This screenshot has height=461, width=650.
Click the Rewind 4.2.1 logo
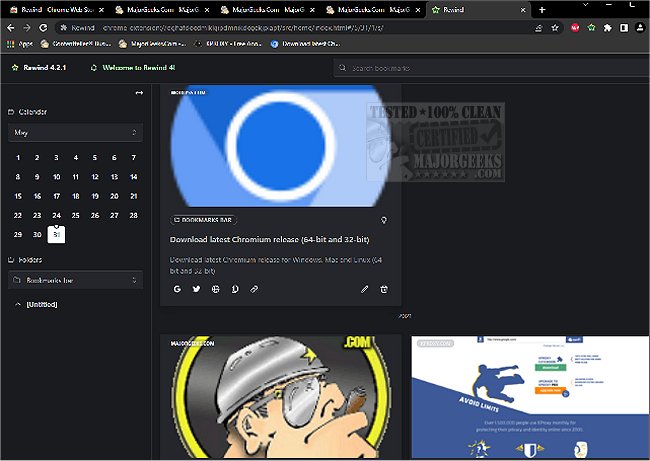pos(39,68)
